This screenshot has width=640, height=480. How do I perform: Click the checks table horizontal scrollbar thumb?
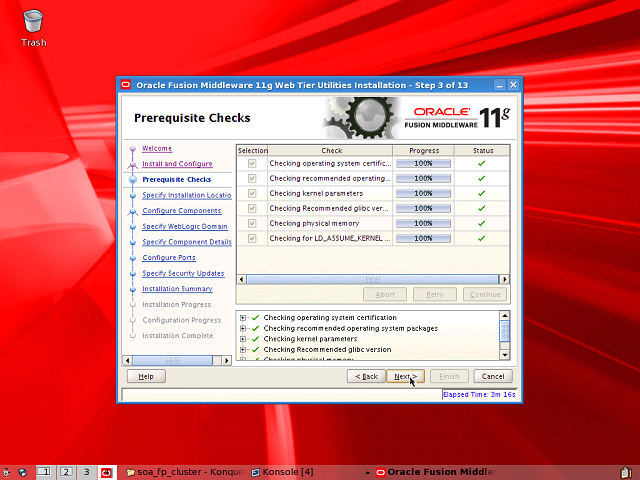point(372,280)
